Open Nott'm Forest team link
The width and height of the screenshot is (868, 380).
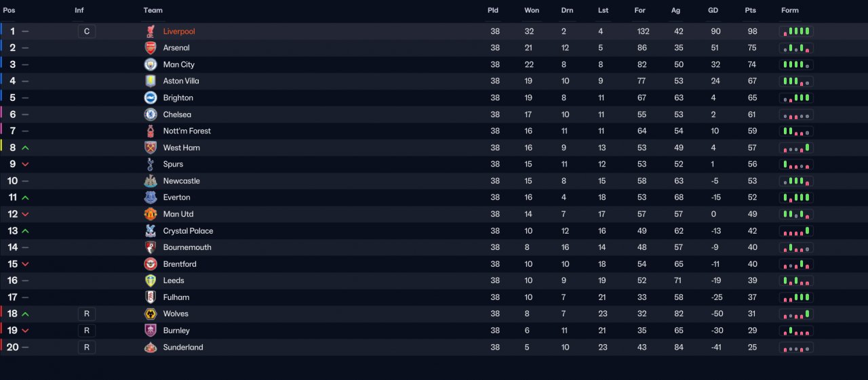point(187,131)
